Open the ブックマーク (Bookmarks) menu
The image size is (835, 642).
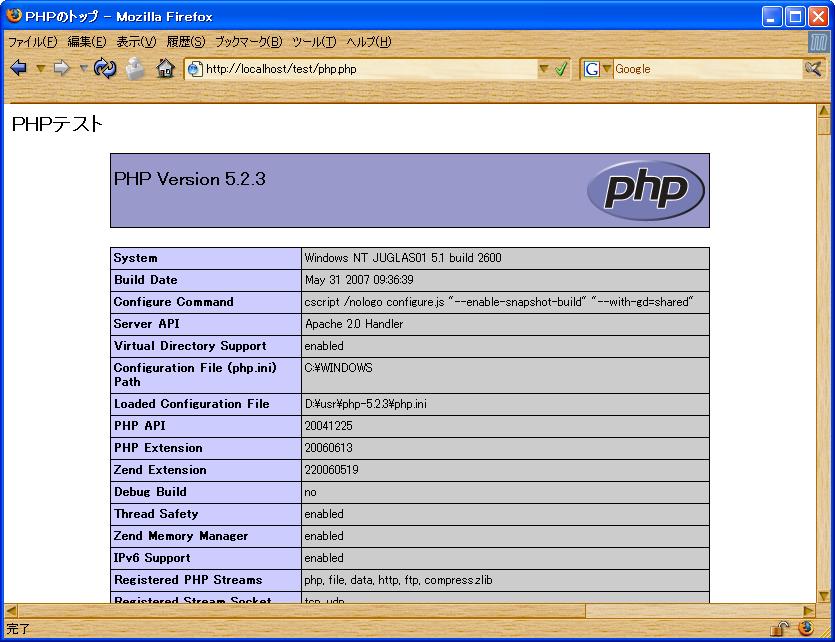tap(248, 42)
